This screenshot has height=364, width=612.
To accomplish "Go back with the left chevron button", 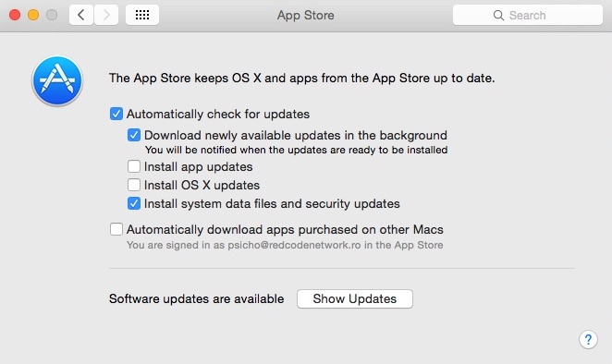I will pos(81,15).
